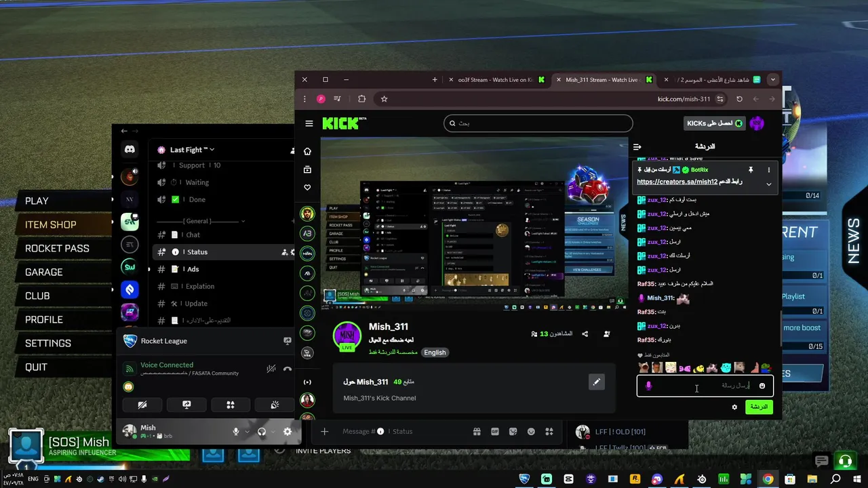Screen dimensions: 868x488
Task: Open Kick hamburger menu
Action: (x=309, y=123)
